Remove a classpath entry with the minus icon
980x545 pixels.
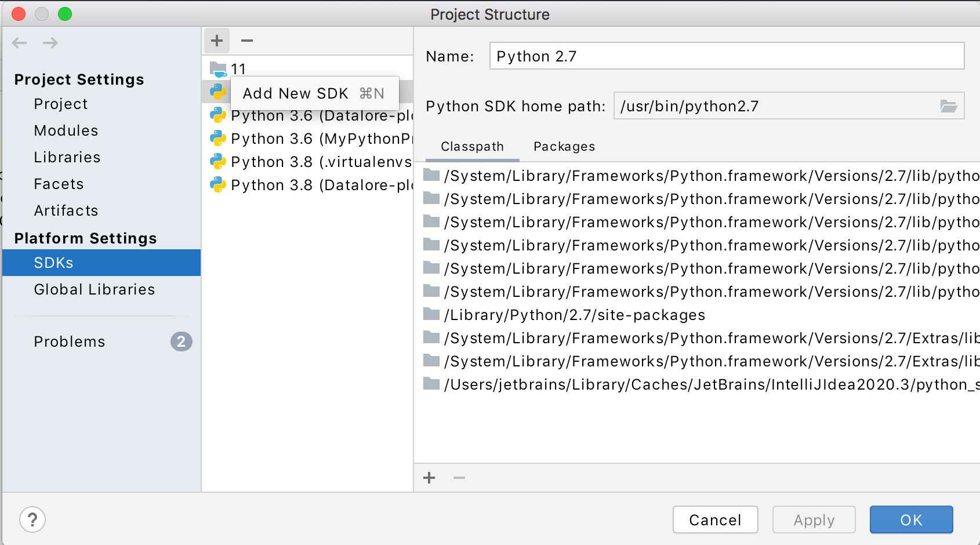459,477
